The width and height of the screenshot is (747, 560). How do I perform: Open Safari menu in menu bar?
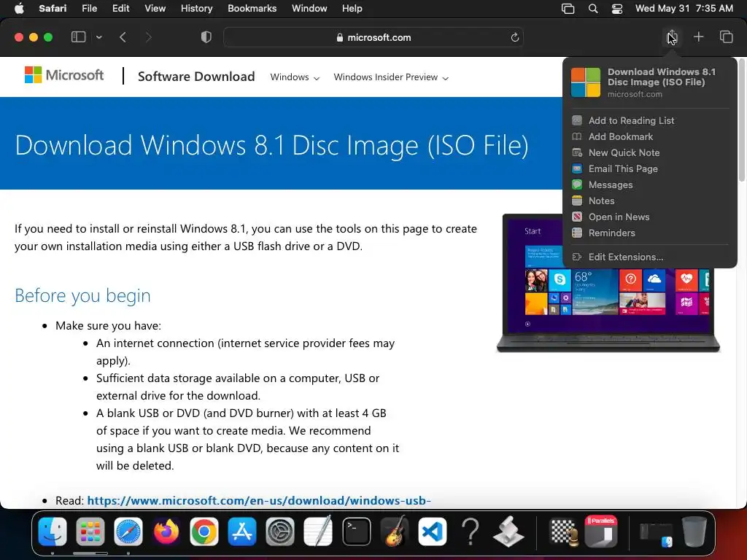coord(53,9)
